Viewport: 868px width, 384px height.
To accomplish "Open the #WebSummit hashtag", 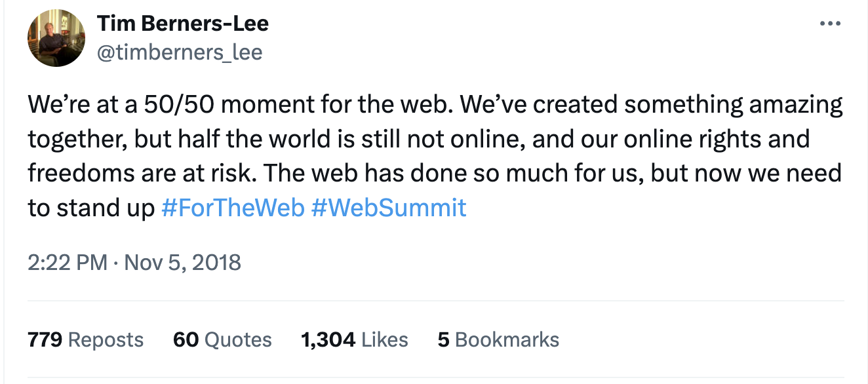I will 389,208.
